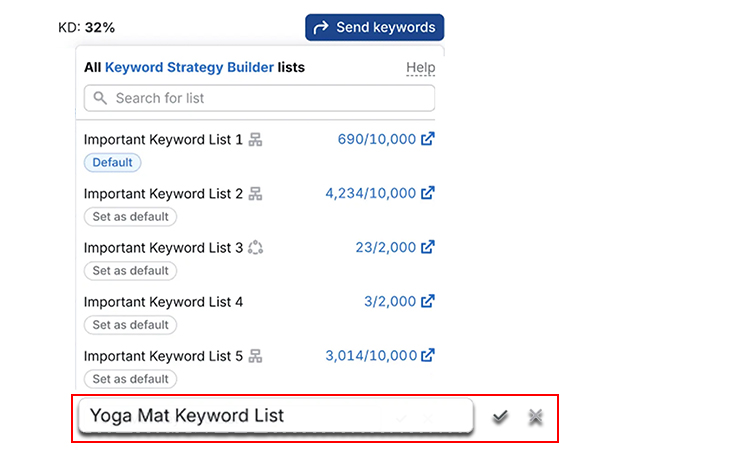The width and height of the screenshot is (750, 450).
Task: Select Important Keyword List 3
Action: click(x=163, y=248)
